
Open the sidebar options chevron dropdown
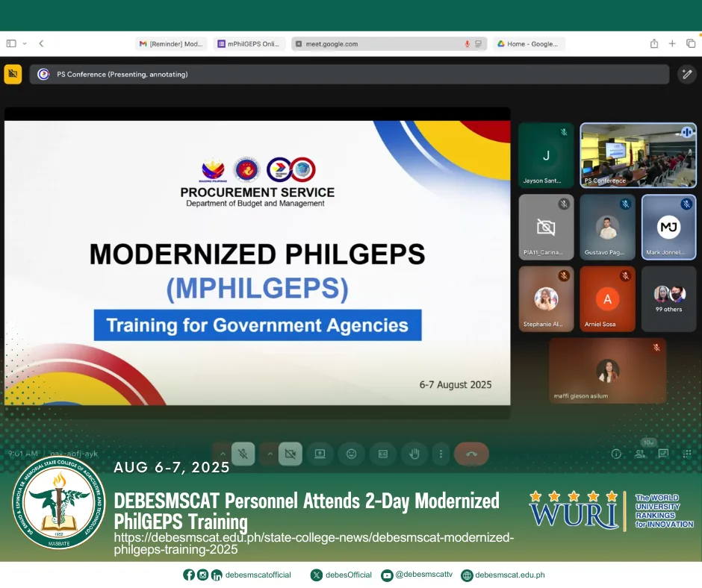pyautogui.click(x=25, y=43)
